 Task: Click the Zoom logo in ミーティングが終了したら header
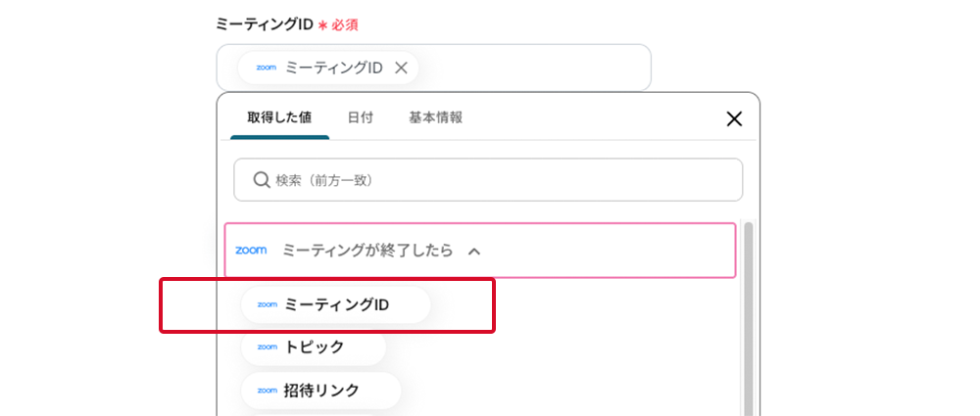[x=252, y=251]
